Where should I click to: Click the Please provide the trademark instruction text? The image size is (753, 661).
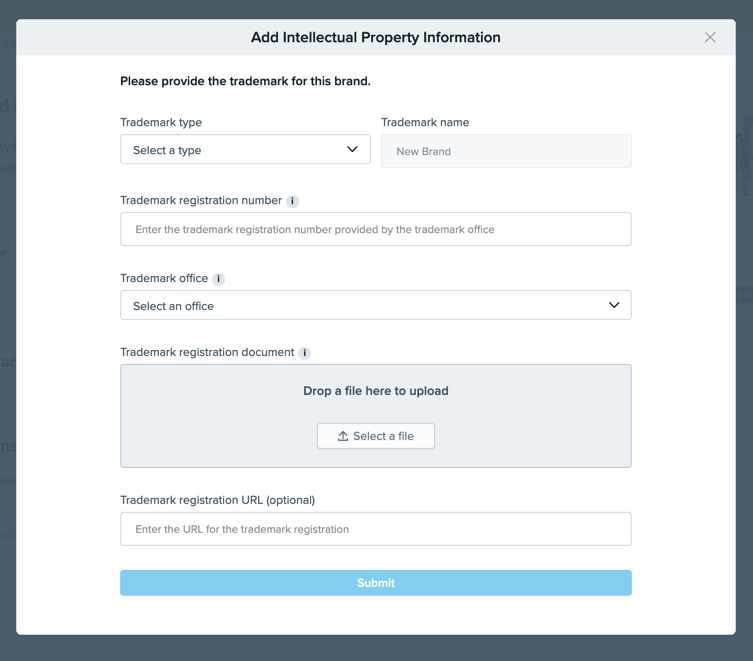(245, 81)
